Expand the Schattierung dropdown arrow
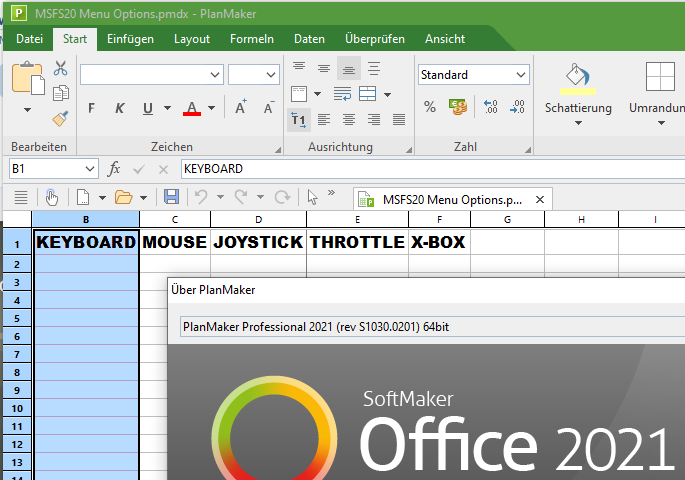685x480 pixels. click(x=578, y=123)
